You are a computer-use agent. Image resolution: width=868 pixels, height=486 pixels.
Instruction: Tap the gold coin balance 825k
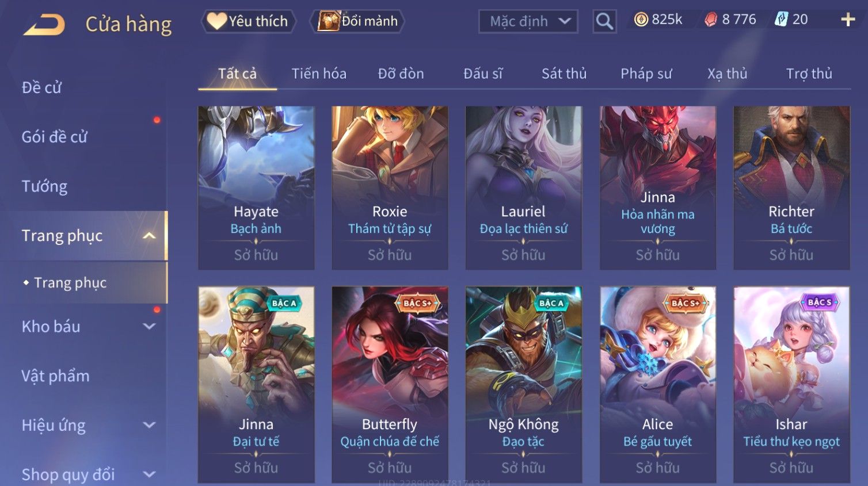(x=658, y=20)
